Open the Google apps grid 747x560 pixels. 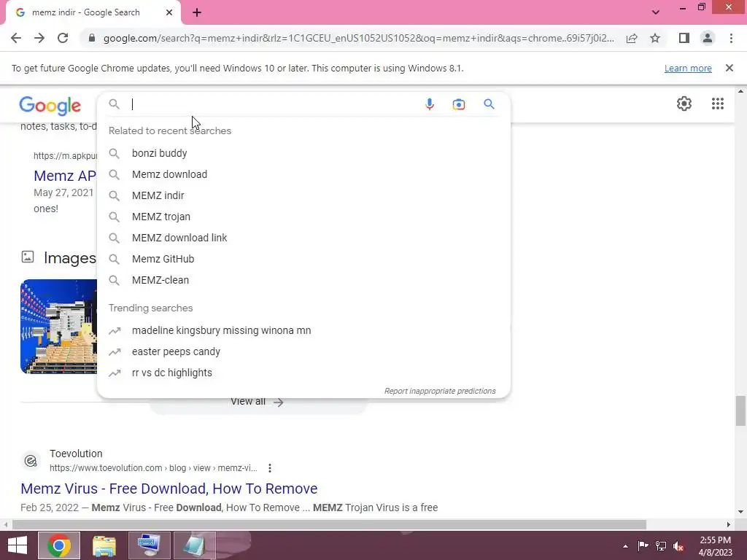(x=718, y=104)
